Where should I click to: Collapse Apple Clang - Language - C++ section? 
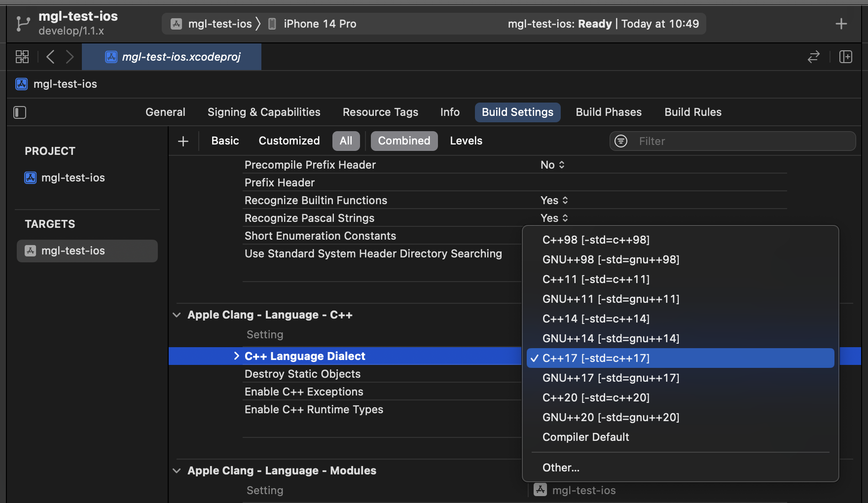coord(177,315)
